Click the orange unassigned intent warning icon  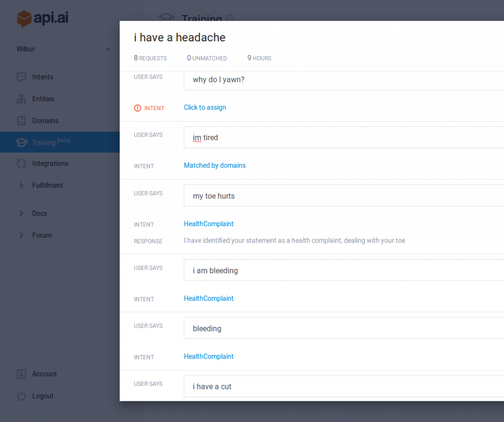137,108
